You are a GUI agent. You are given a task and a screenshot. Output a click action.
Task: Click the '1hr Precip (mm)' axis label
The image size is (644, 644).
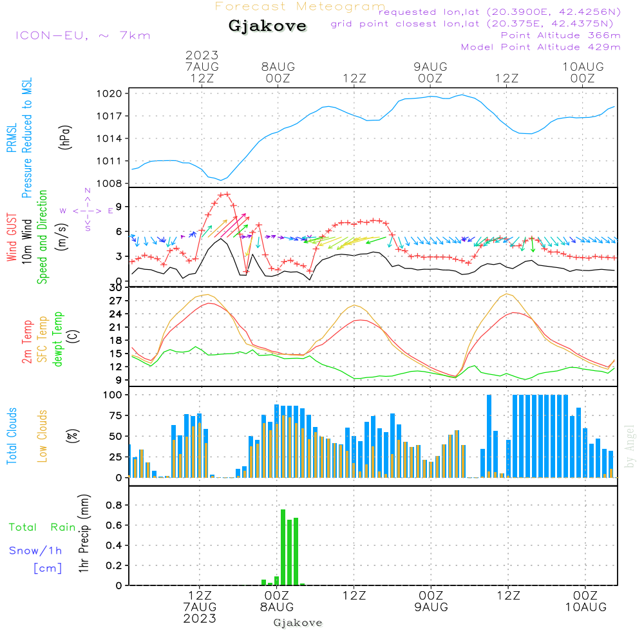84,533
